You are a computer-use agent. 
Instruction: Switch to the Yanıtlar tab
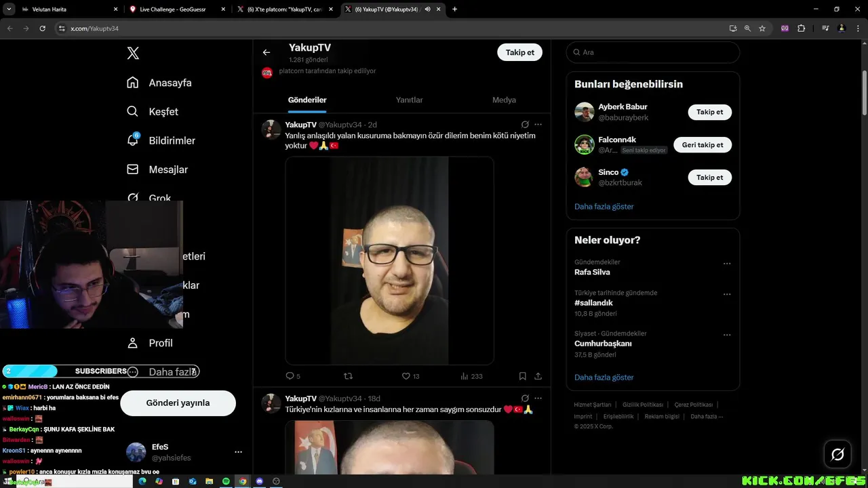(x=410, y=100)
